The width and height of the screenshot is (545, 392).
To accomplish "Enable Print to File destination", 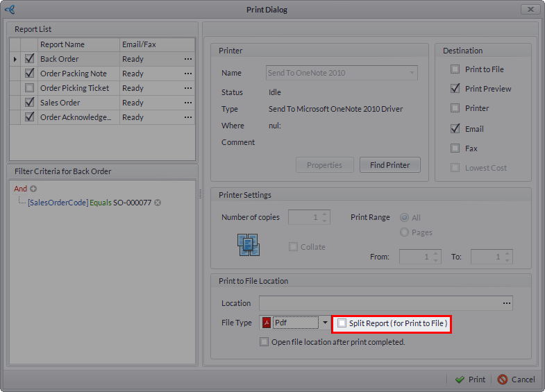I will (x=455, y=69).
